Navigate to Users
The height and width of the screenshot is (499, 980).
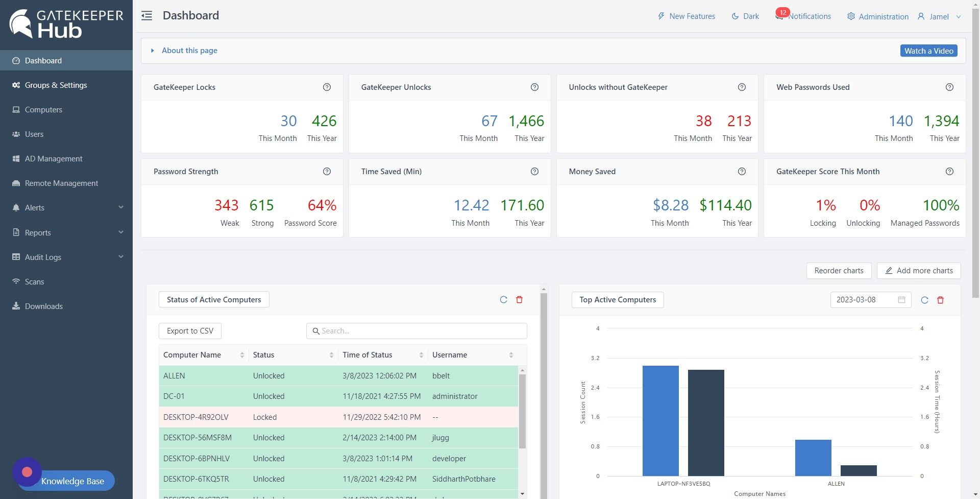pos(66,134)
